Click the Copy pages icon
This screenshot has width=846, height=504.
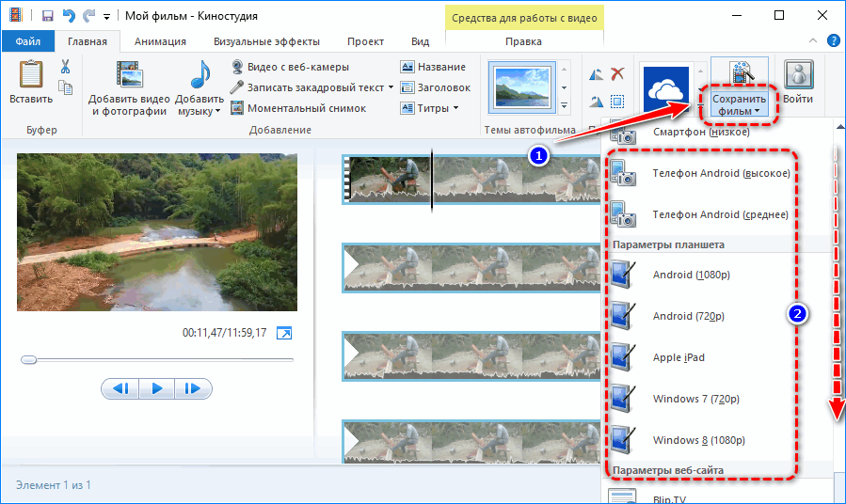[x=65, y=87]
